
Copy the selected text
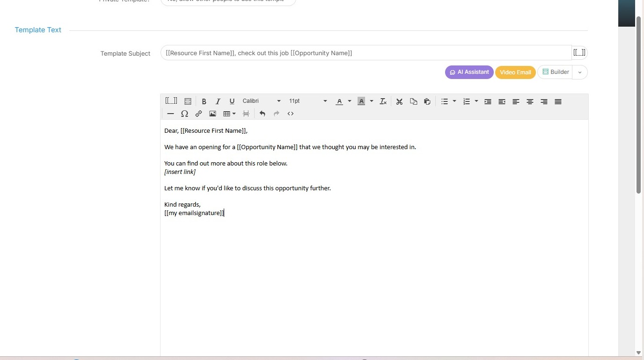tap(413, 101)
